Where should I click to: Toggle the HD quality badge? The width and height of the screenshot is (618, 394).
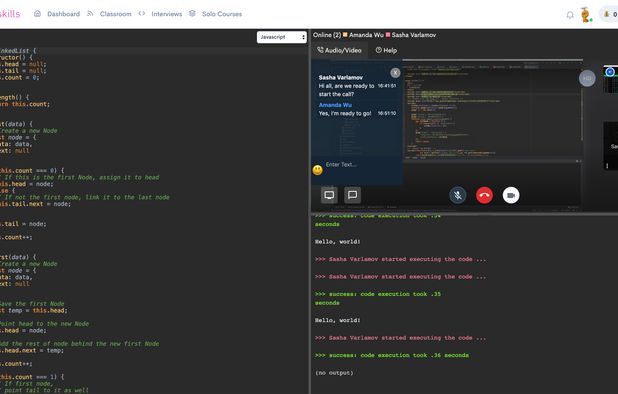click(x=587, y=78)
